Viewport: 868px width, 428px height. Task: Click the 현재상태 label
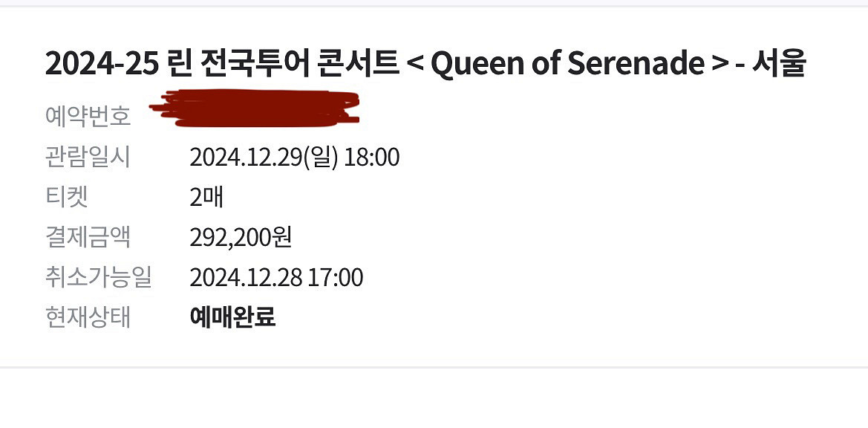pos(88,317)
